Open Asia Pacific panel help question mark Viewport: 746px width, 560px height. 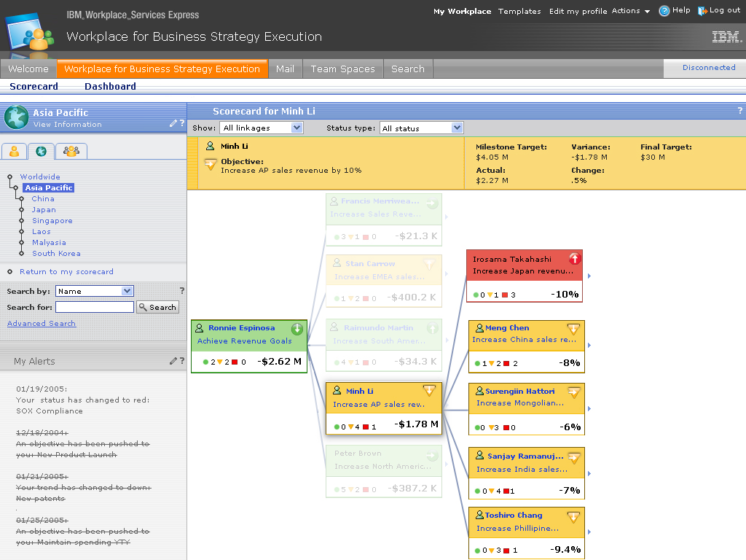tap(182, 123)
